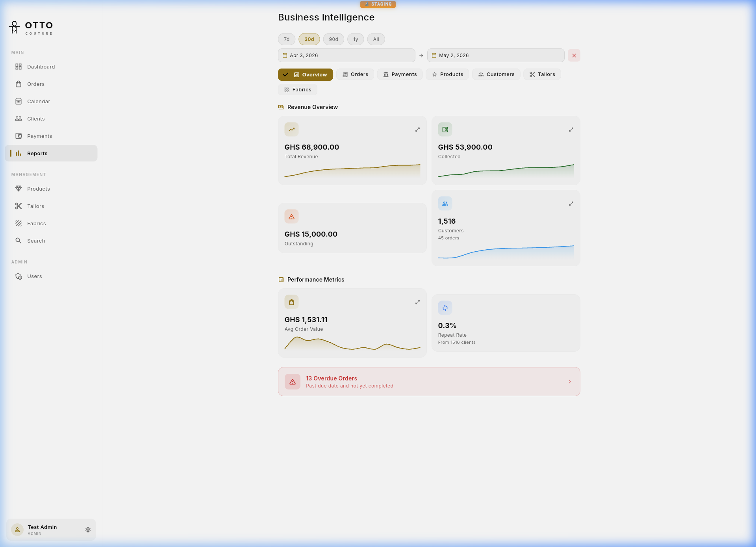Viewport: 756px width, 547px height.
Task: Clear the date range with red X
Action: coord(574,56)
